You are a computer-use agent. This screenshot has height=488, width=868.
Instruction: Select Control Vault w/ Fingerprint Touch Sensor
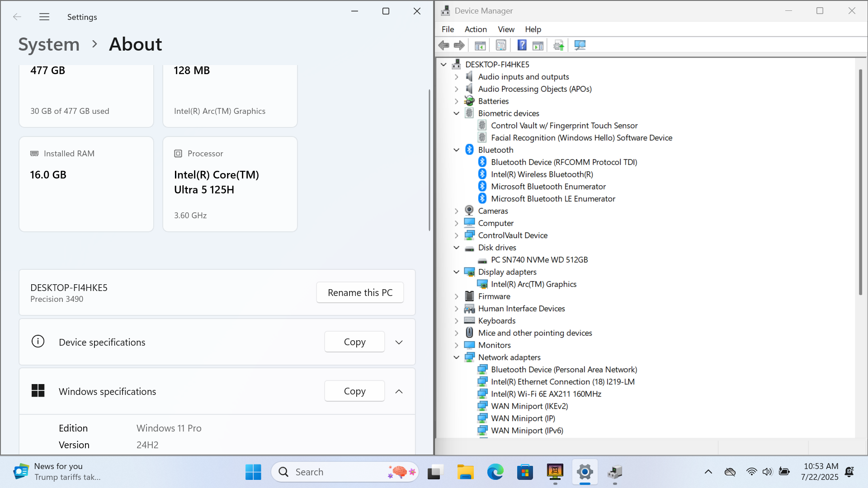point(564,126)
